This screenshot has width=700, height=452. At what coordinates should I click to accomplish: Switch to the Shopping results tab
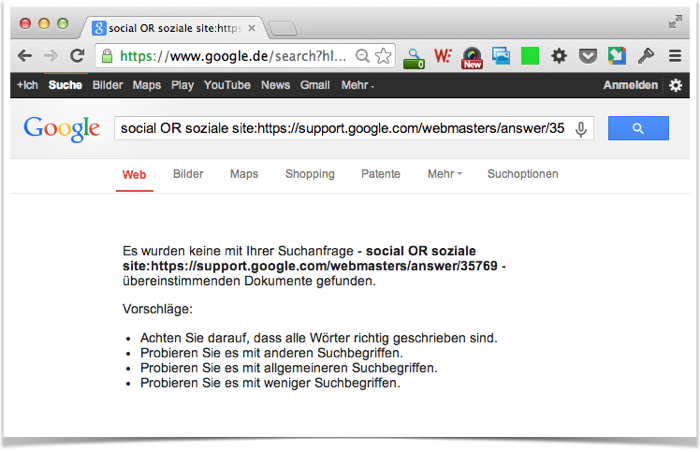click(x=310, y=174)
